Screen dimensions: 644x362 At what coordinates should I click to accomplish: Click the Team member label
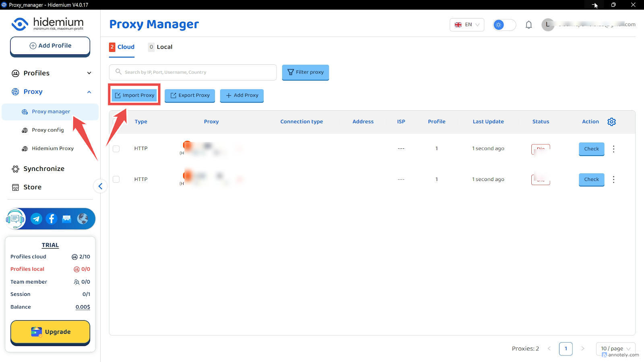(x=29, y=282)
